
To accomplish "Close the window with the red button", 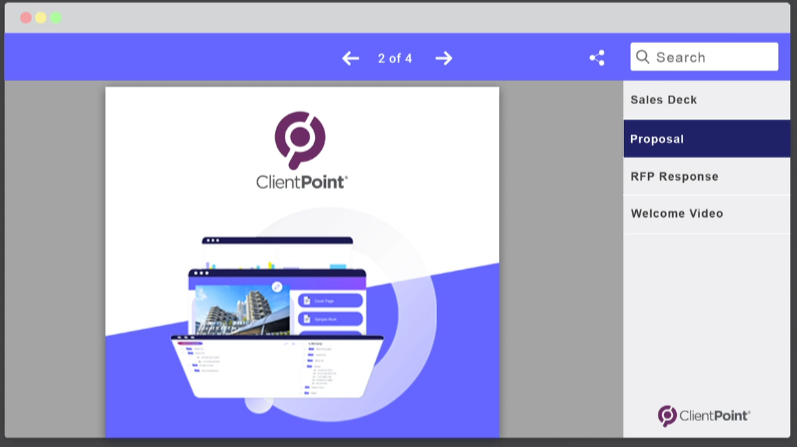I will tap(26, 18).
